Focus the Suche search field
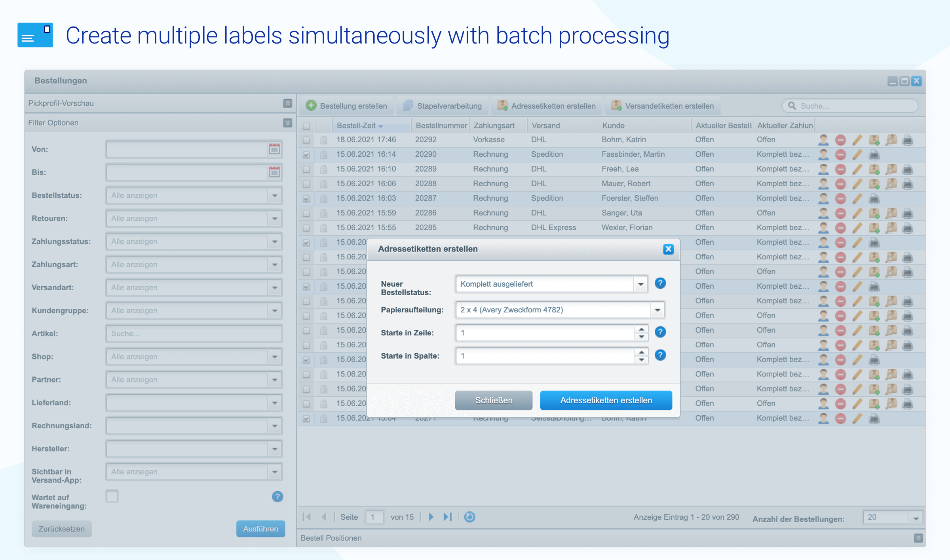The image size is (950, 560). coord(850,106)
